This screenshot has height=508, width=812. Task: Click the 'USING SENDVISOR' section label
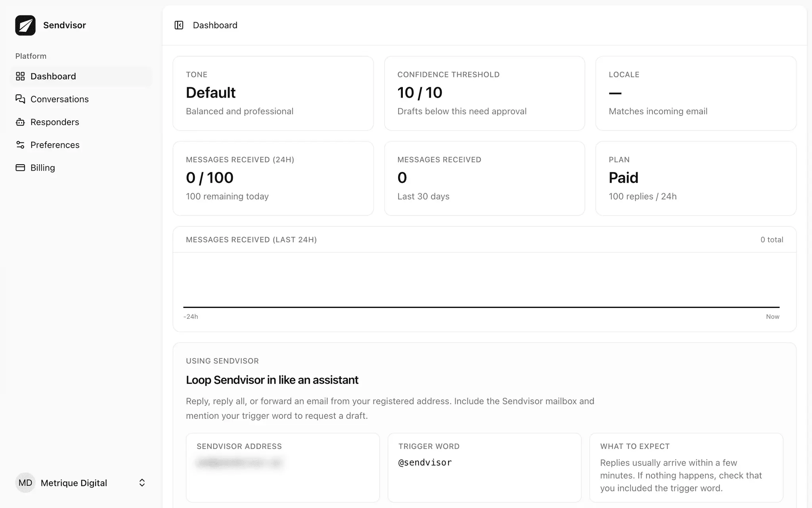[x=222, y=361]
